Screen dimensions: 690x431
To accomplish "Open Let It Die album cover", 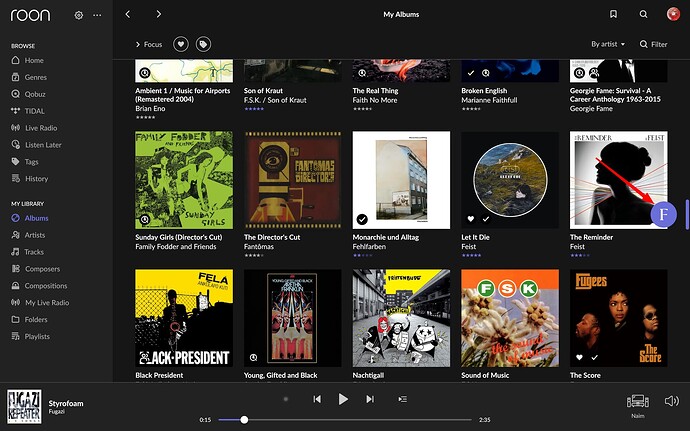I will click(x=510, y=180).
